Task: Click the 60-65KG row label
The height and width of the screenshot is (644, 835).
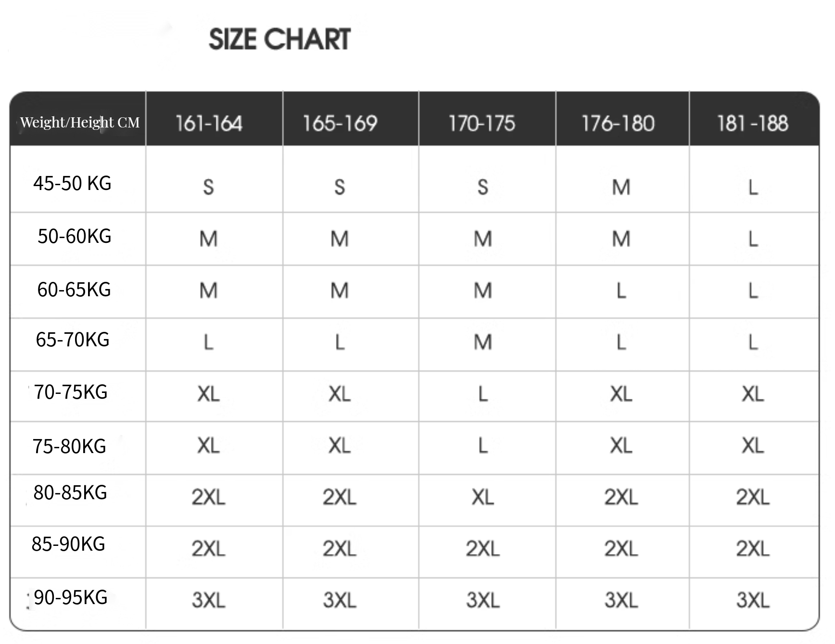Action: click(74, 290)
